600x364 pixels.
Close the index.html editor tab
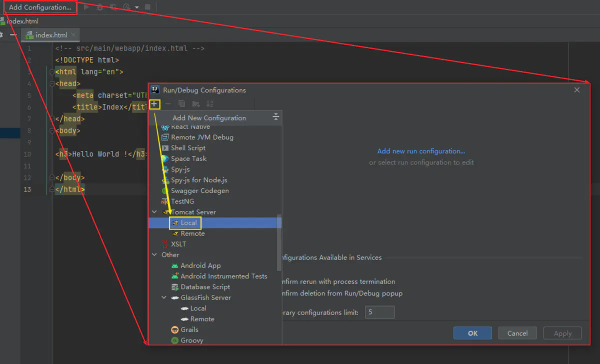73,35
